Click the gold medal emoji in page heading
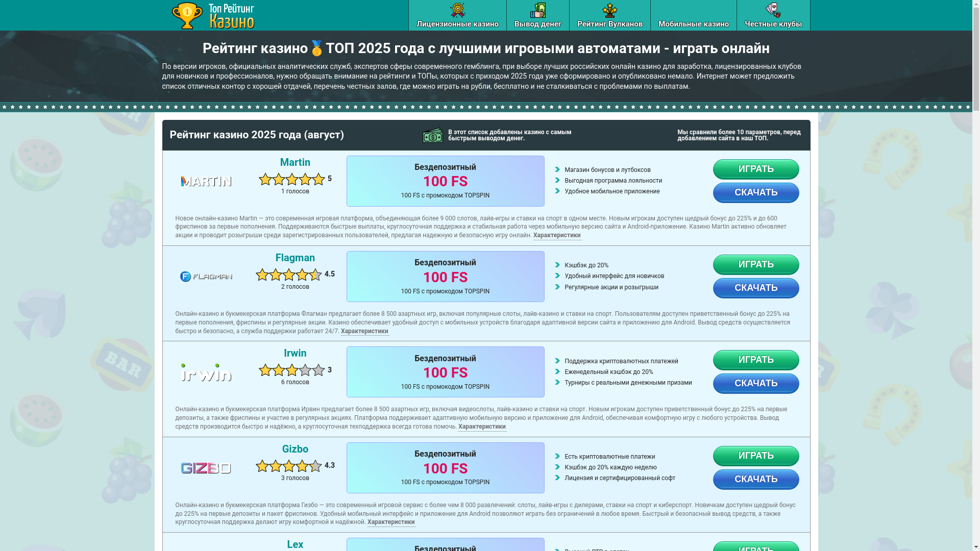Image resolution: width=980 pixels, height=551 pixels. tap(316, 48)
